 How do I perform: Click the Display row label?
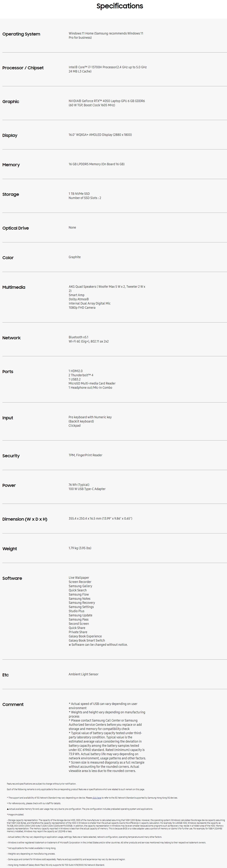tap(10, 135)
